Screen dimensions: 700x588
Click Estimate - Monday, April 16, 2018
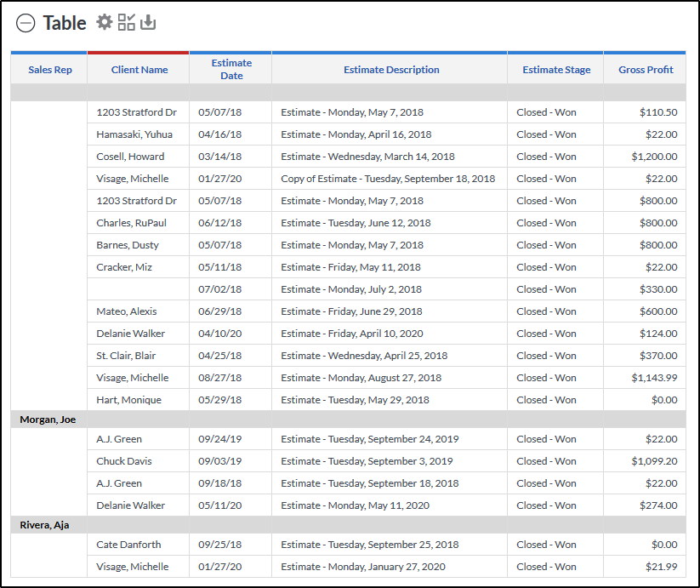pyautogui.click(x=356, y=134)
